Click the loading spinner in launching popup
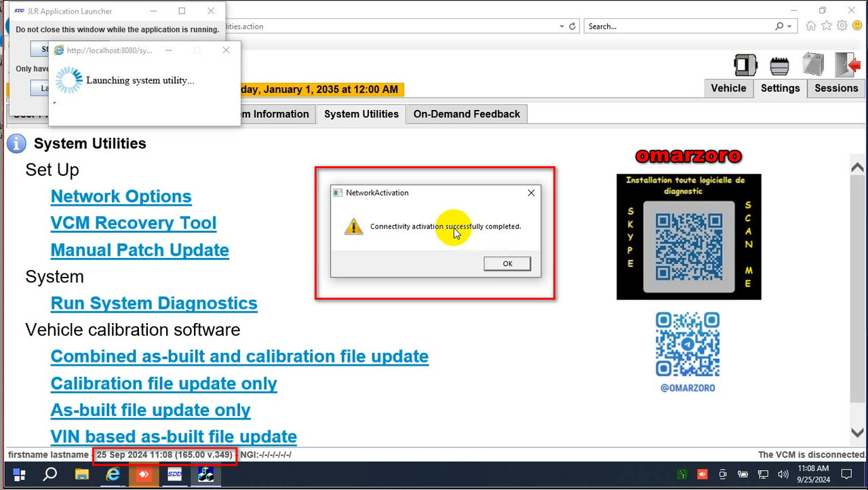The height and width of the screenshot is (490, 868). pyautogui.click(x=68, y=80)
